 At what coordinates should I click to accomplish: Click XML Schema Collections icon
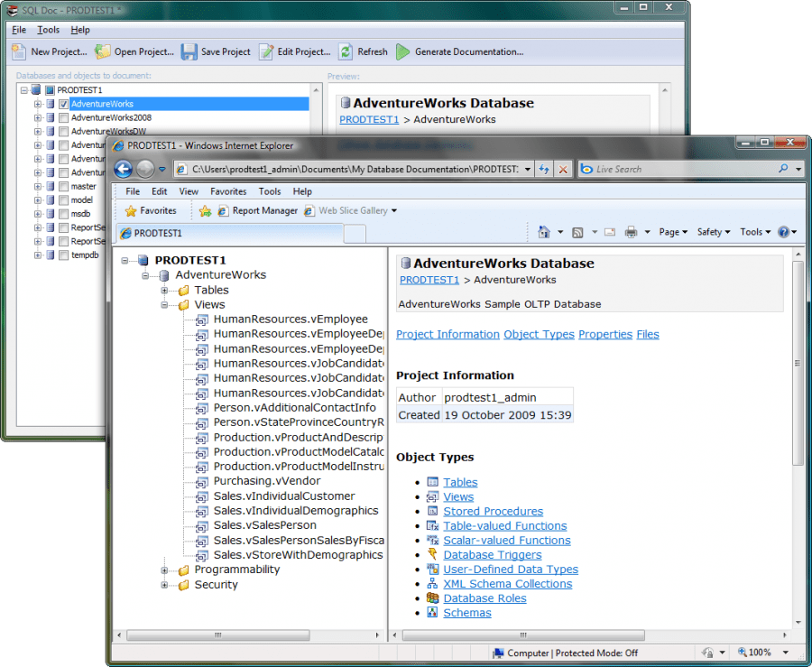pos(432,584)
